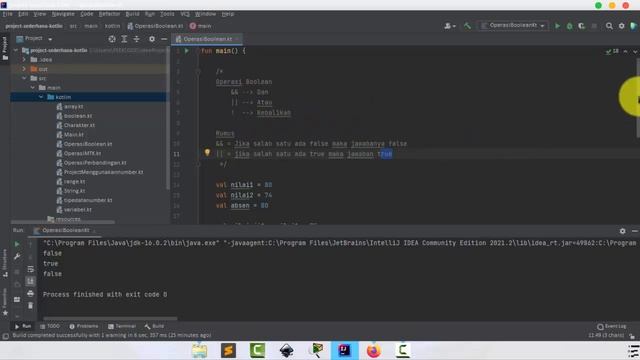Viewport: 640px width, 360px height.
Task: Collapse the src folder
Action: pos(24,78)
